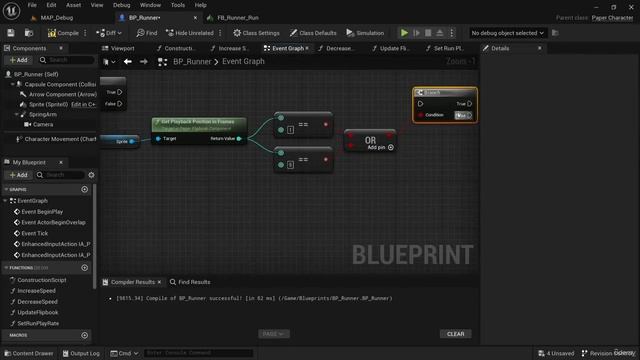Screen dimensions: 640x360
Task: Open the Asset menu
Action: [x=73, y=5]
